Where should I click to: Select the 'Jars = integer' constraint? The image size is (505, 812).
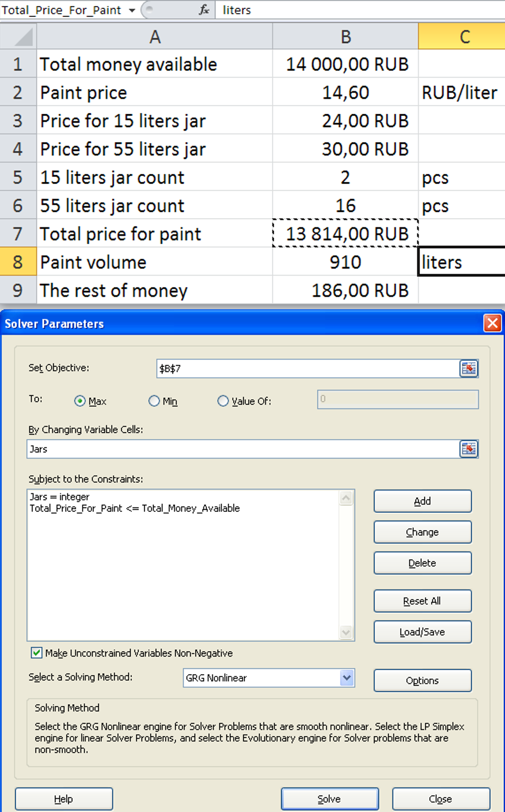click(x=60, y=497)
